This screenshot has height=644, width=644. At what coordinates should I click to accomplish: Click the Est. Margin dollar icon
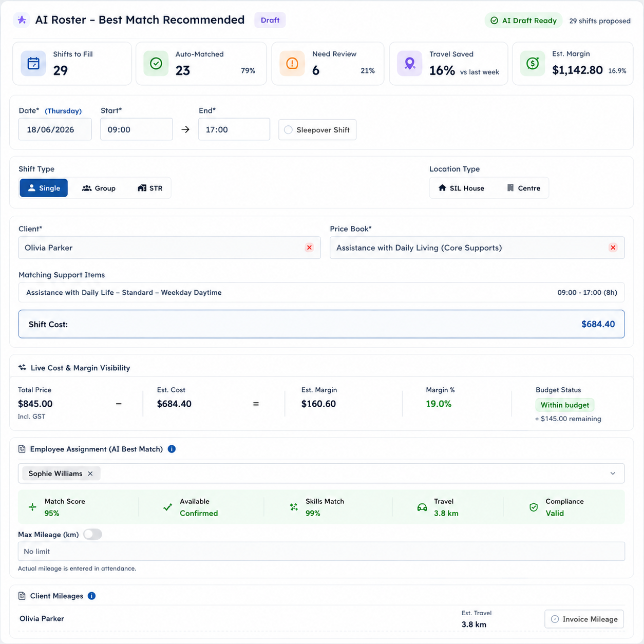pos(533,64)
